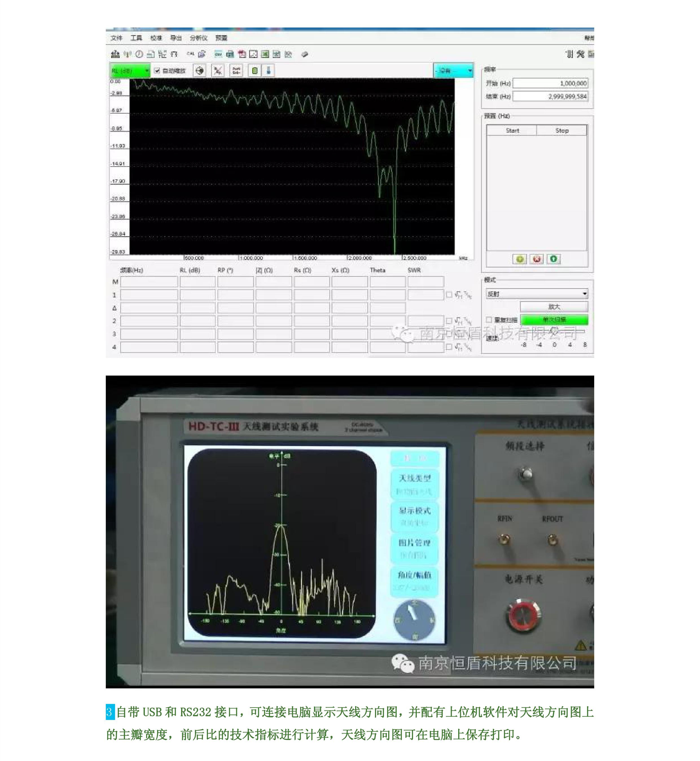Click the green up-arrow preset button
Screen dimensions: 700x761
pos(553,259)
